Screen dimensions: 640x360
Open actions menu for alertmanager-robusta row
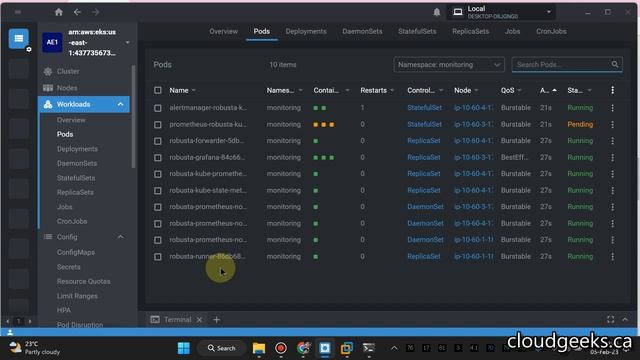[x=612, y=108]
